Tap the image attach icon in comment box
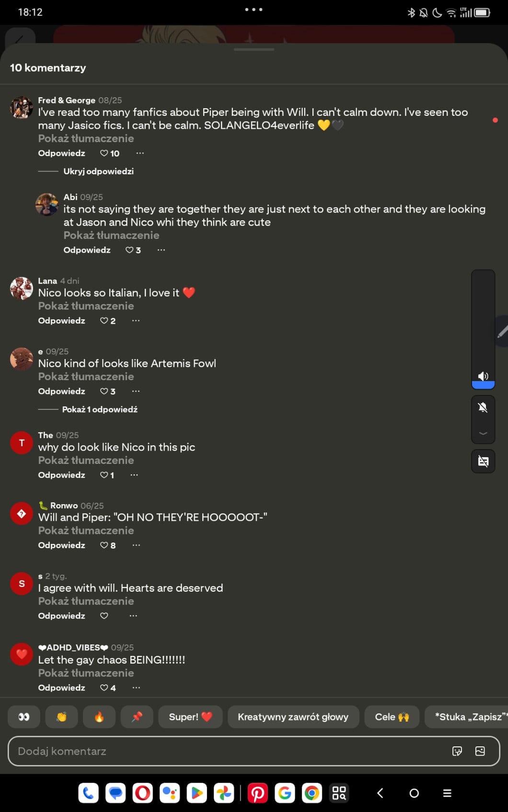 (x=480, y=751)
